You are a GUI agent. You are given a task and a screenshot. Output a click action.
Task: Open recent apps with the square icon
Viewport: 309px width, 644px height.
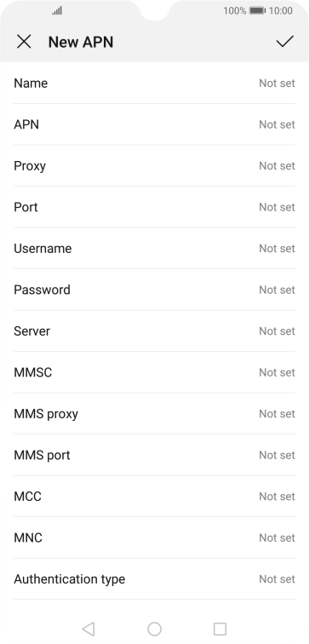coord(220,629)
